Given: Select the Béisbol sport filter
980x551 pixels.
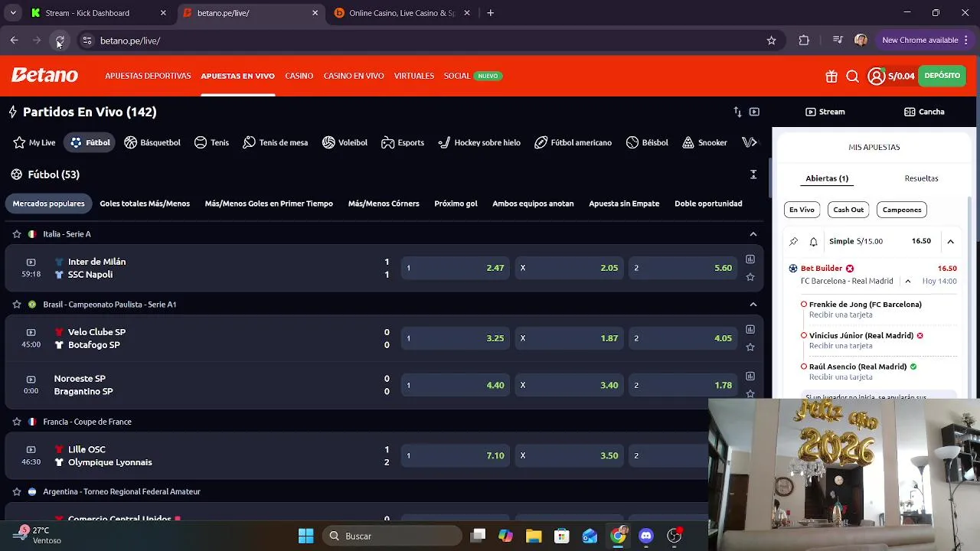Looking at the screenshot, I should [647, 142].
